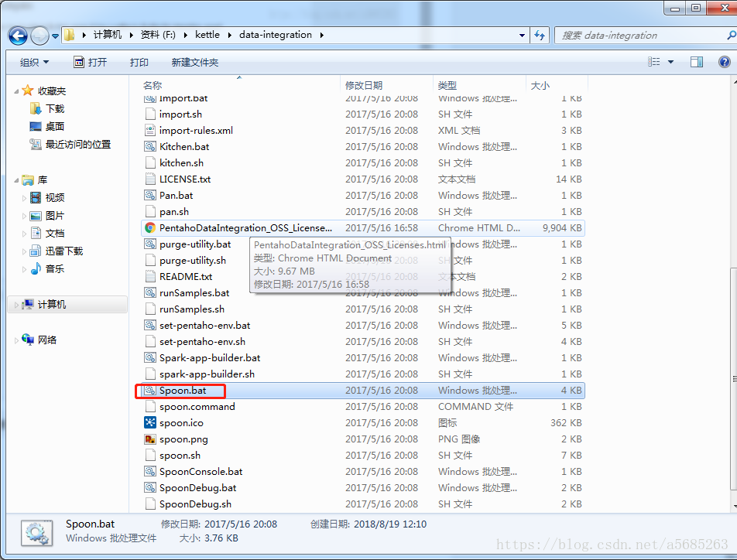The image size is (737, 560).
Task: Select the Chrome icon of PentahoDataIntegration_OSS_License
Action: [150, 228]
